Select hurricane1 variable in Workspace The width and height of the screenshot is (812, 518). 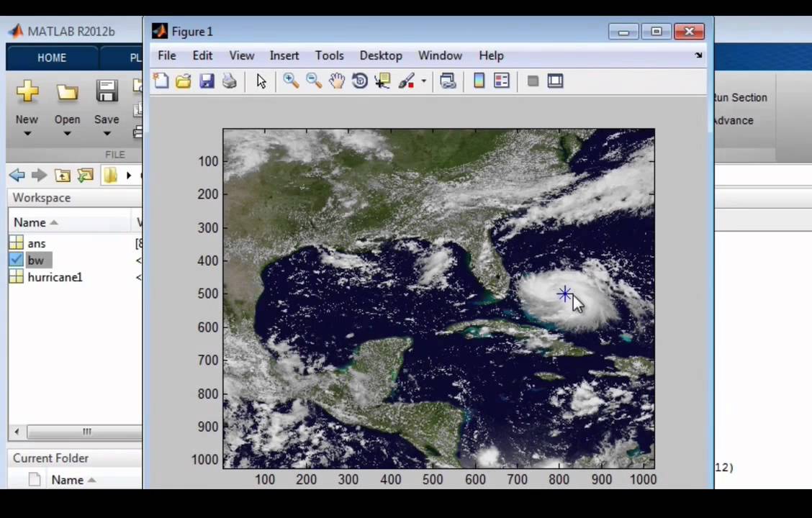[55, 278]
